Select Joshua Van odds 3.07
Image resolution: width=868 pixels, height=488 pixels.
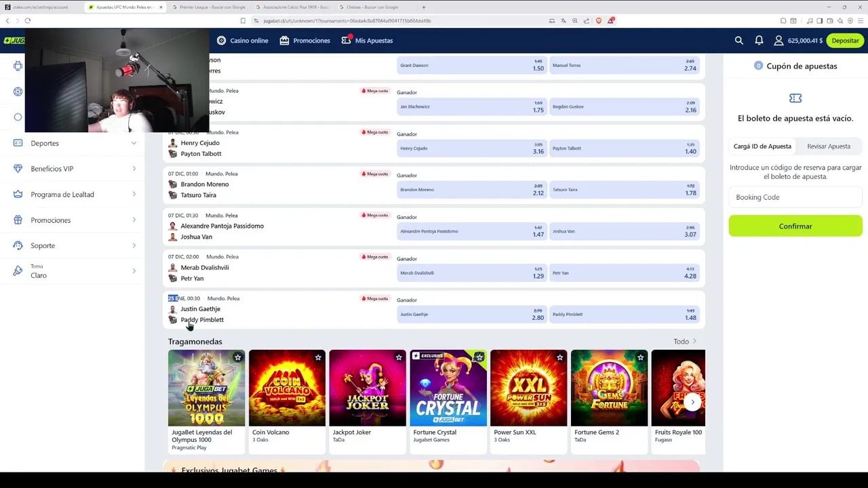[624, 231]
